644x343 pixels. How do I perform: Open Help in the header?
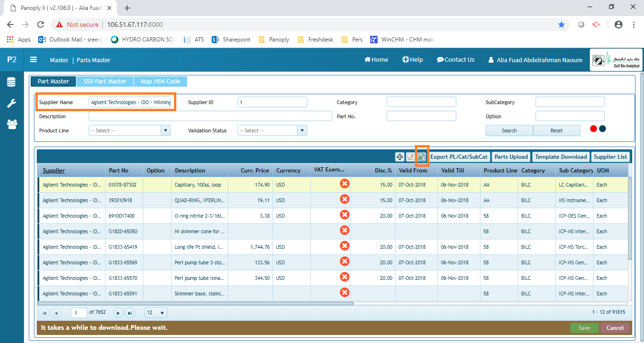(x=413, y=59)
